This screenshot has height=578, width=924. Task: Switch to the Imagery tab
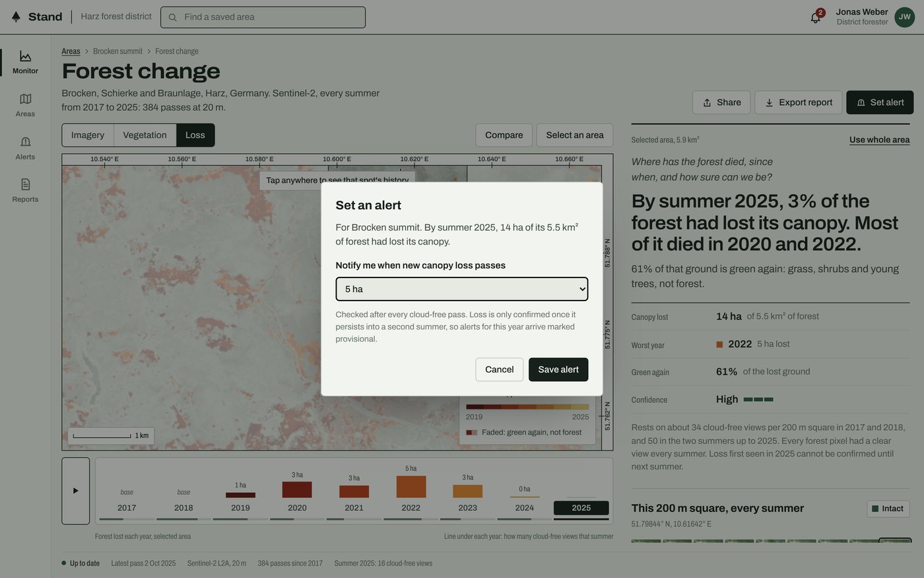point(88,135)
